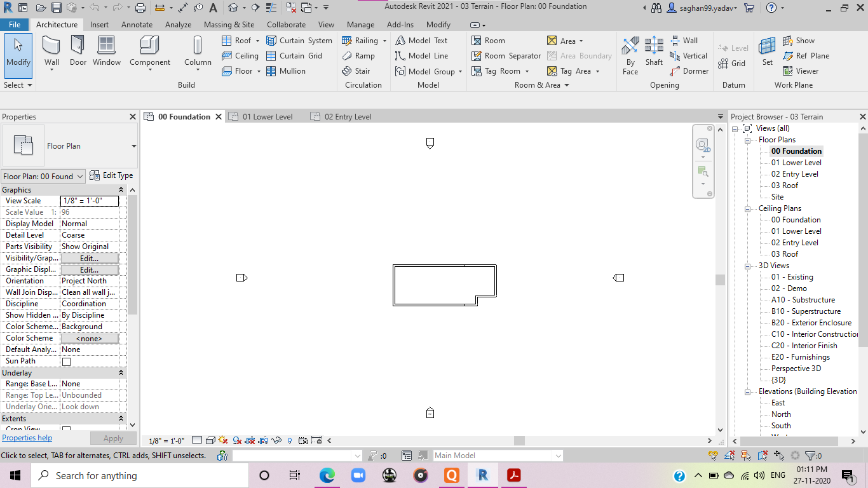Click the Color Scheme <none> value field

pyautogui.click(x=90, y=337)
